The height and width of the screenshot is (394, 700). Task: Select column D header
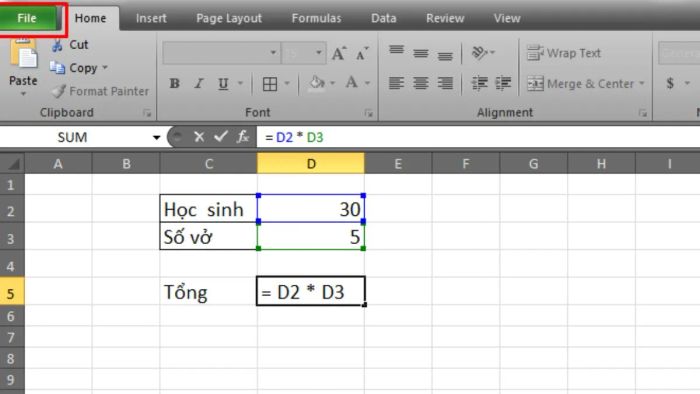pos(311,164)
